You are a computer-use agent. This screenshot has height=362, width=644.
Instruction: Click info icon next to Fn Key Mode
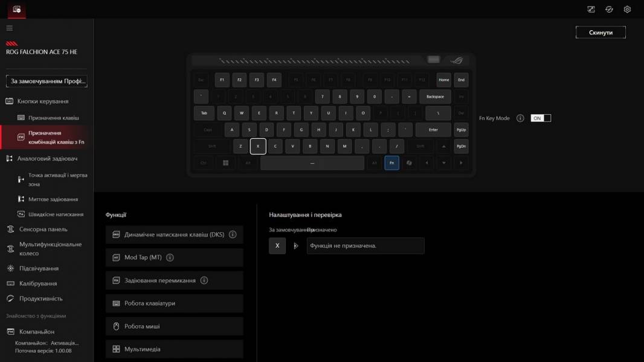tap(520, 118)
